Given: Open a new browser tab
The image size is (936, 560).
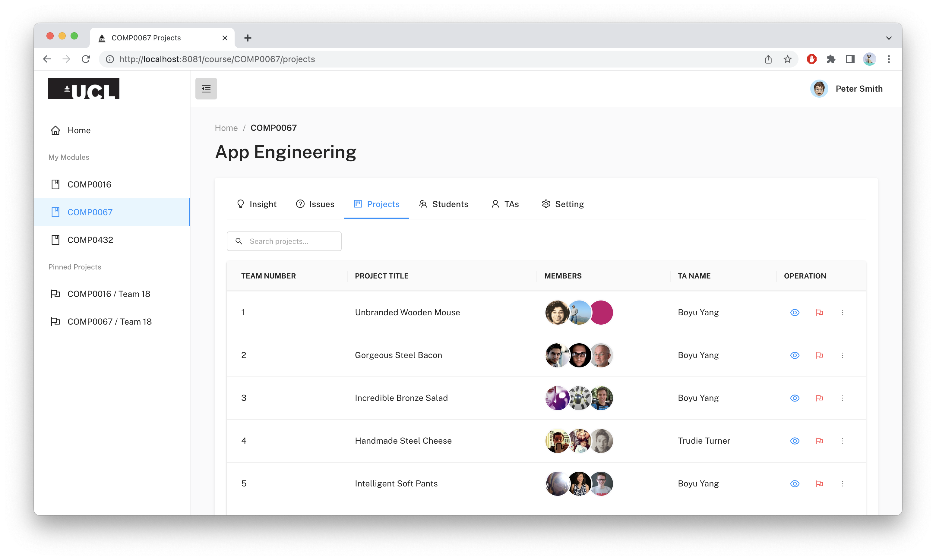Looking at the screenshot, I should click(x=248, y=38).
